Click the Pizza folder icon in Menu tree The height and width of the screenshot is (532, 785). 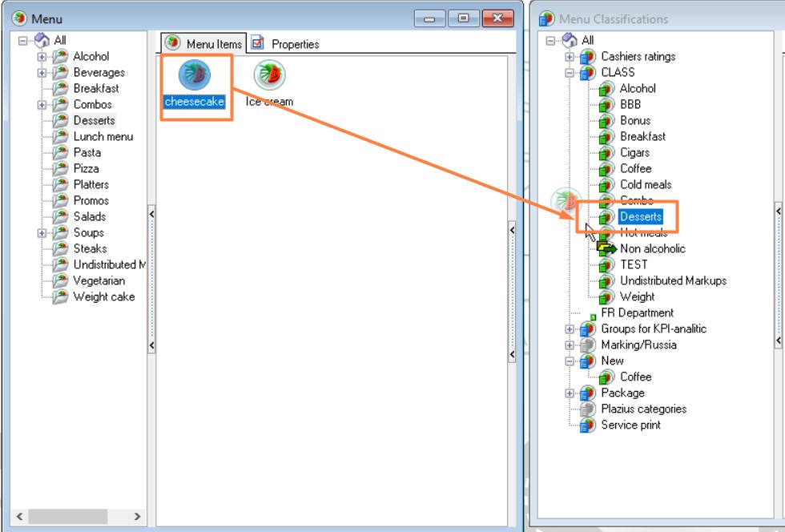coord(61,169)
